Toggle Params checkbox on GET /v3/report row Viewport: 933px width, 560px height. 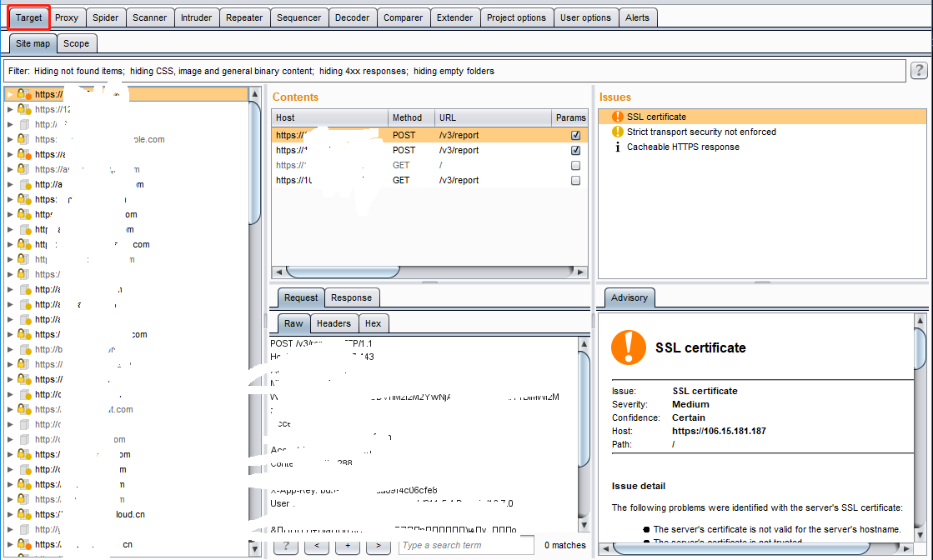575,181
